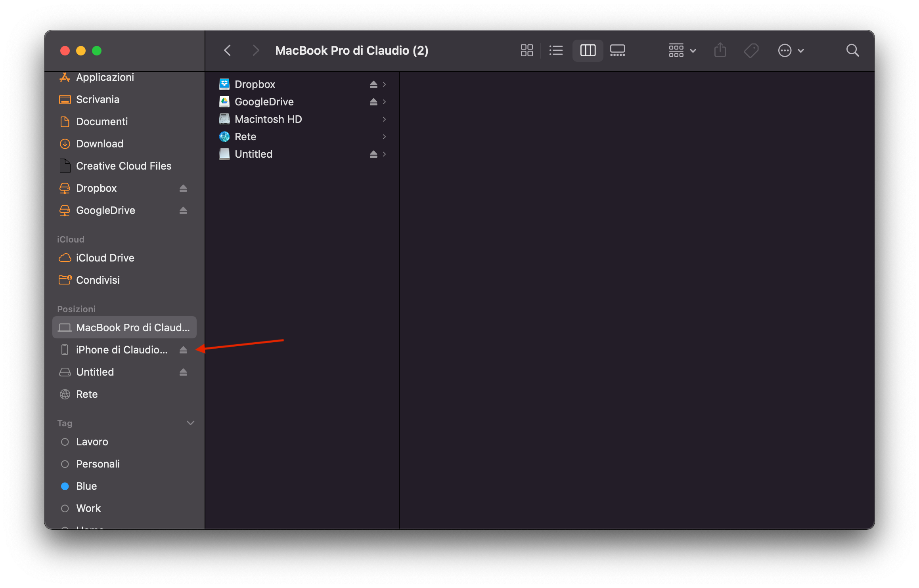Click the Tags toolbar icon

pyautogui.click(x=751, y=50)
